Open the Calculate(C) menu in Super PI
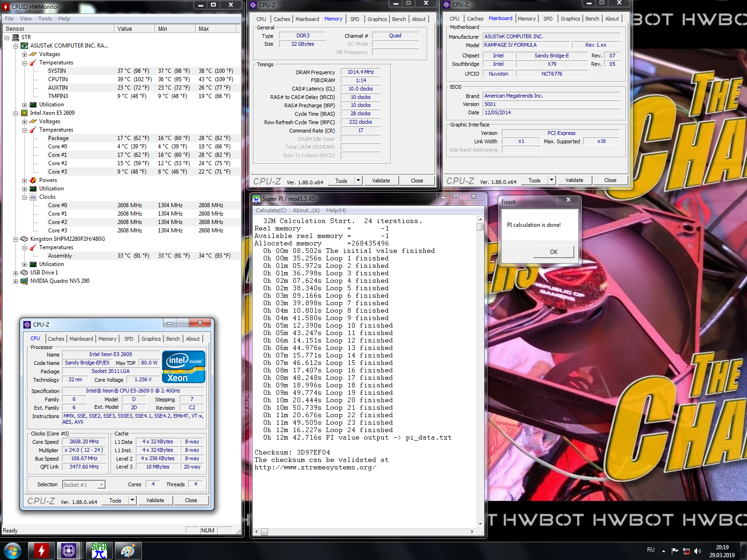The height and width of the screenshot is (560, 747). click(x=271, y=210)
